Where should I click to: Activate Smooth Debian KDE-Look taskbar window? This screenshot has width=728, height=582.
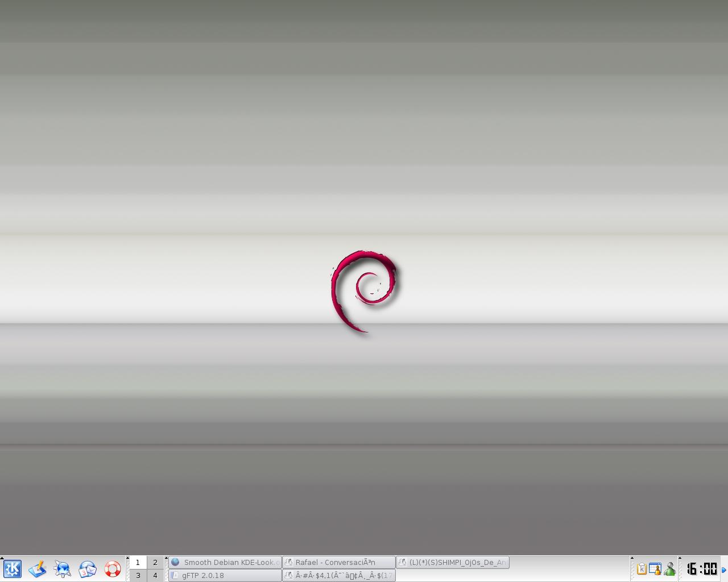225,562
